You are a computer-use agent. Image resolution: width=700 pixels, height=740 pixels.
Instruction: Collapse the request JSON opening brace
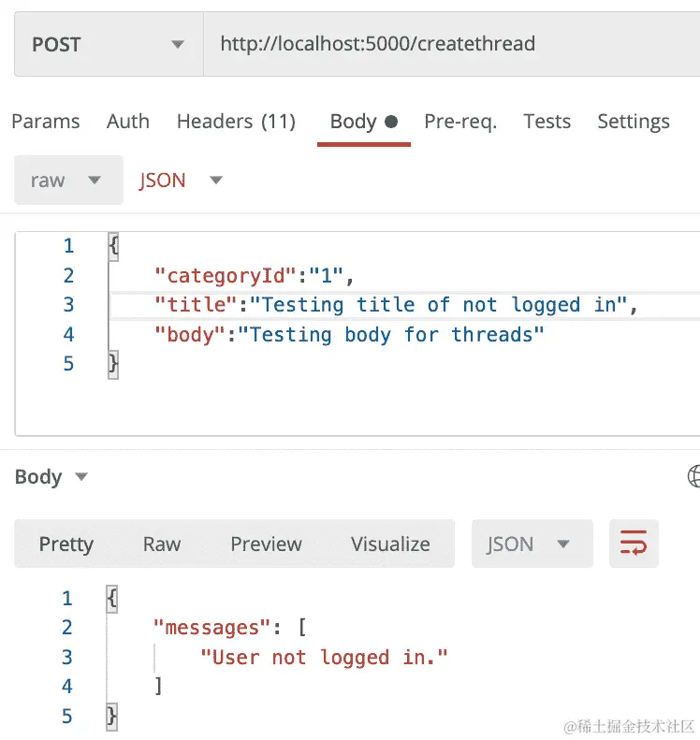click(x=113, y=246)
